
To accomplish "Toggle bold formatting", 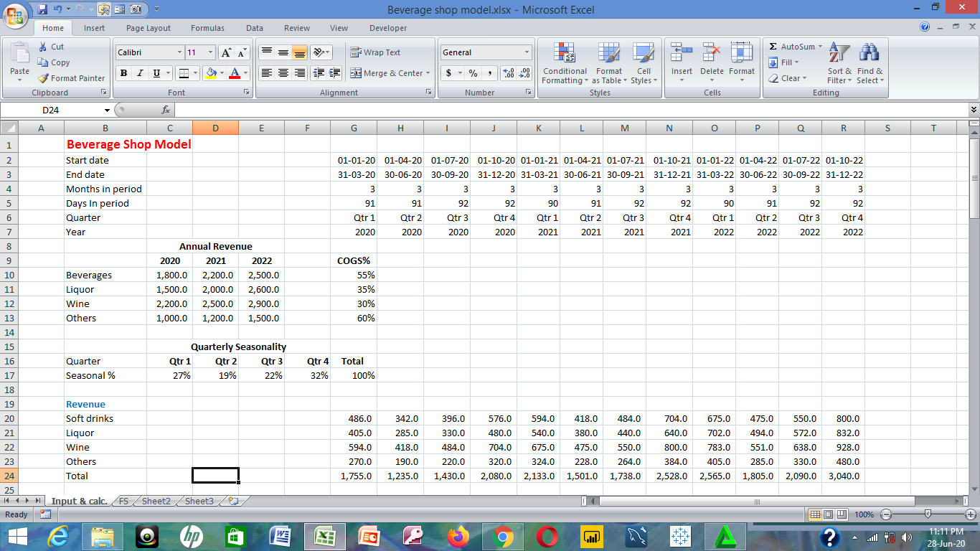I will pos(122,73).
